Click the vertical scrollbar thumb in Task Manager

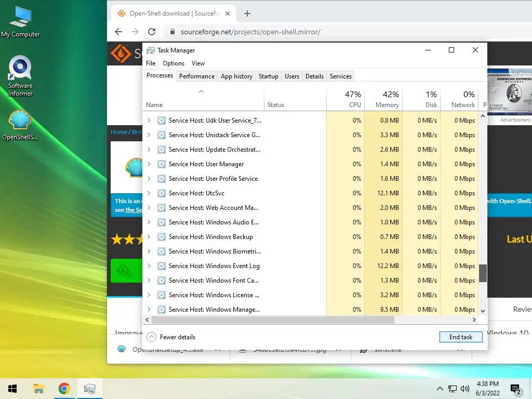pos(483,273)
